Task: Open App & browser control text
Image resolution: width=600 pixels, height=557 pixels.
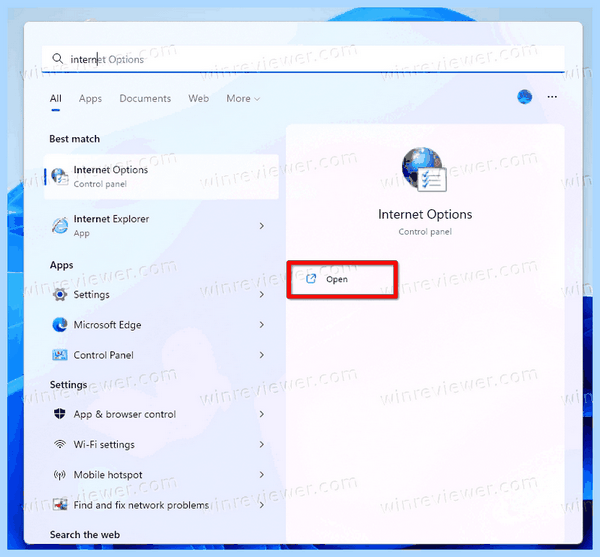Action: (125, 414)
